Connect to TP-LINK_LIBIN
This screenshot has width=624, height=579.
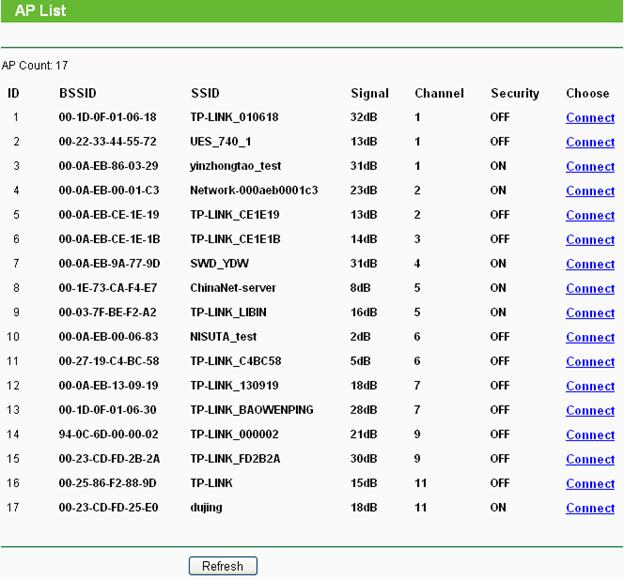click(x=590, y=313)
